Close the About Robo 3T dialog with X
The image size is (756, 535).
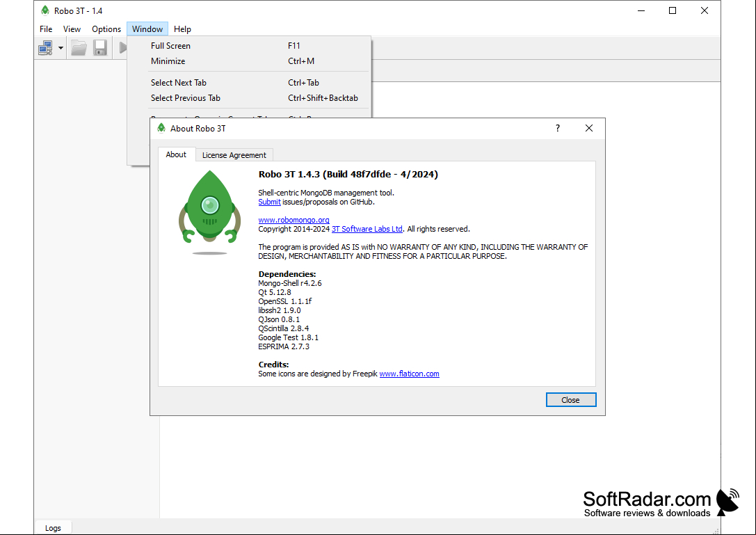click(x=588, y=128)
